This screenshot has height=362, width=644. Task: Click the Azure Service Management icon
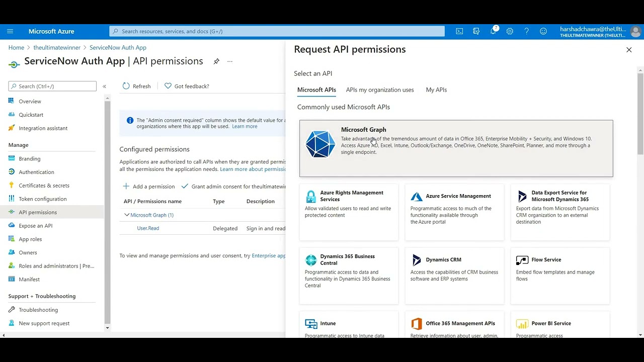coord(417,197)
